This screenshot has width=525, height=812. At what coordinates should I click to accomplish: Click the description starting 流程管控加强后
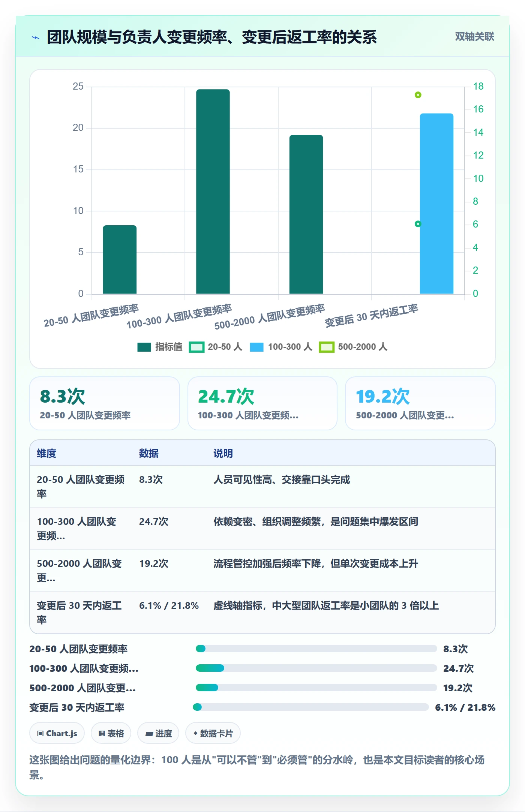pyautogui.click(x=316, y=563)
